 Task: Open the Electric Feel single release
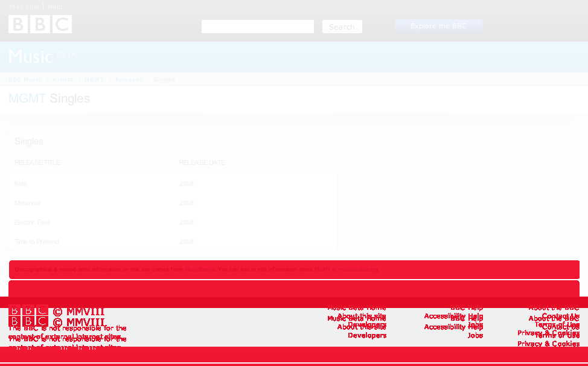click(32, 222)
